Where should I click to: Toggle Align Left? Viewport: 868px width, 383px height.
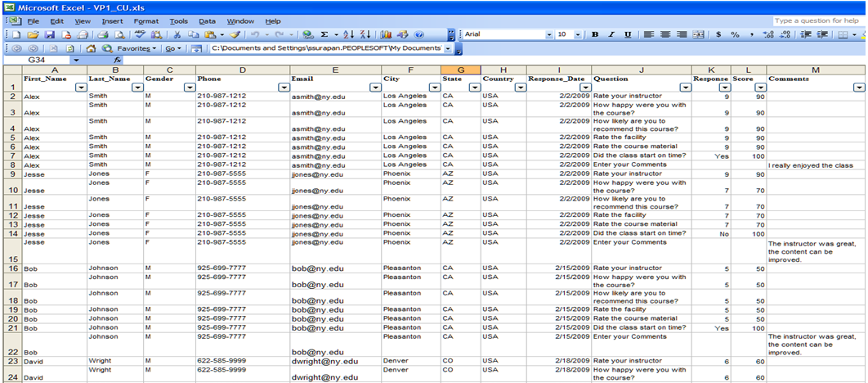tap(649, 34)
